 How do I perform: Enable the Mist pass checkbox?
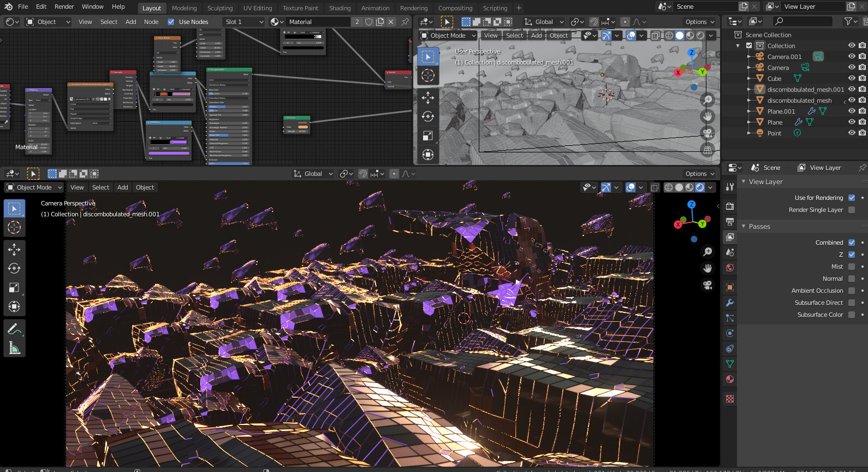[851, 267]
